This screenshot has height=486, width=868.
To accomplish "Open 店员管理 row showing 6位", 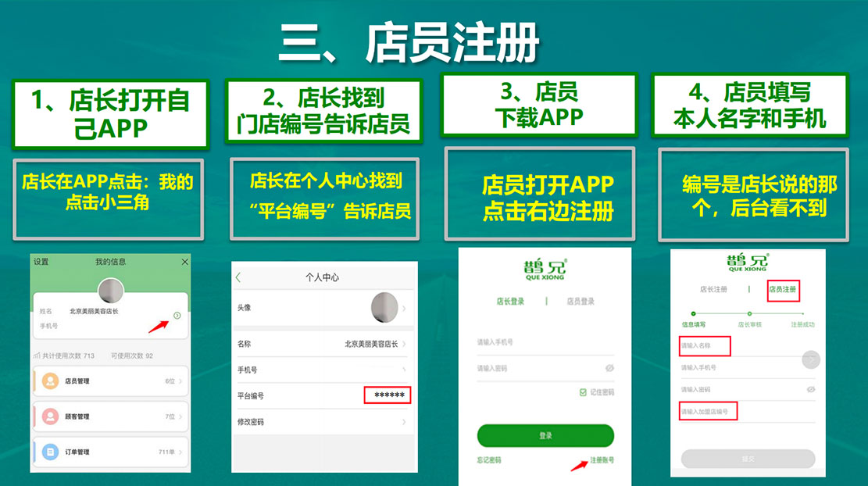I will click(111, 381).
